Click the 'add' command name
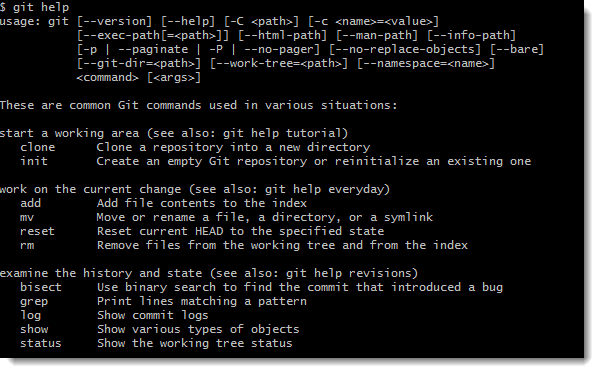Viewport: 599px width, 373px height. [x=31, y=203]
